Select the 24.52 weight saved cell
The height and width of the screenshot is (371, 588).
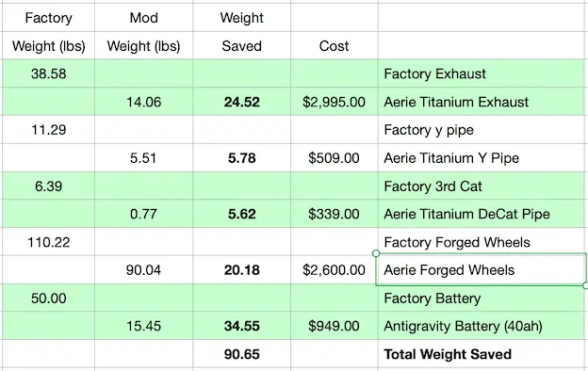(242, 102)
